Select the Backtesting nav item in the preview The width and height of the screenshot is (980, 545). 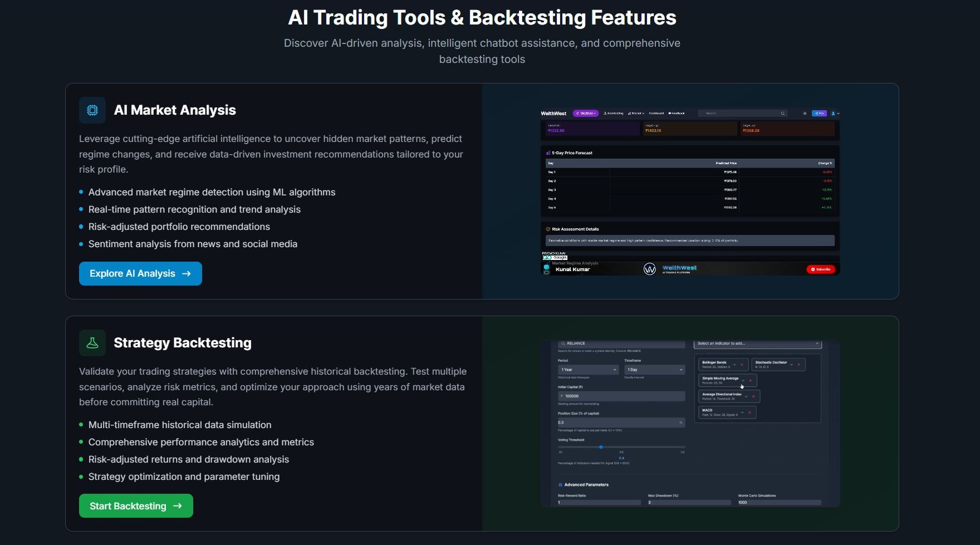tap(614, 114)
